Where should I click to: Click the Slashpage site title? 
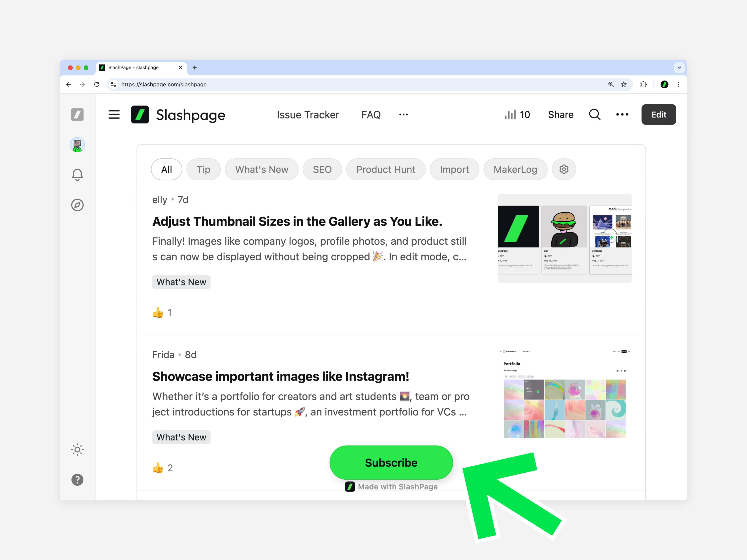click(190, 115)
